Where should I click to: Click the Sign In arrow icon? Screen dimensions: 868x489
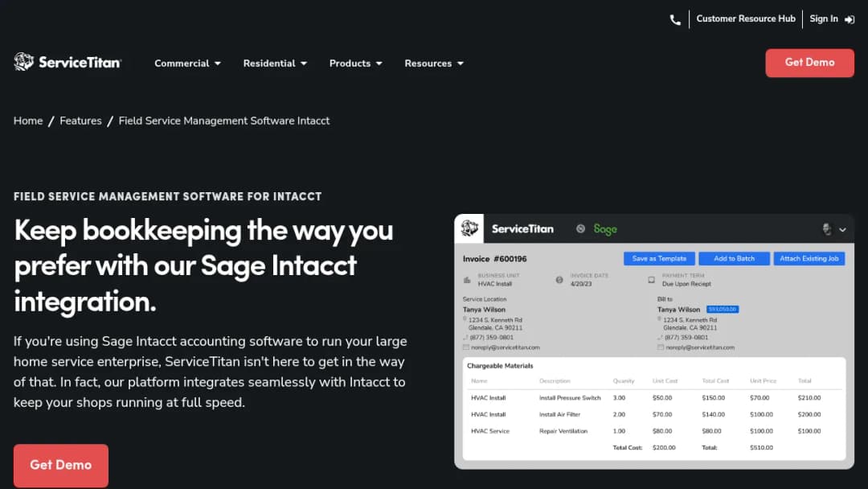pos(850,19)
